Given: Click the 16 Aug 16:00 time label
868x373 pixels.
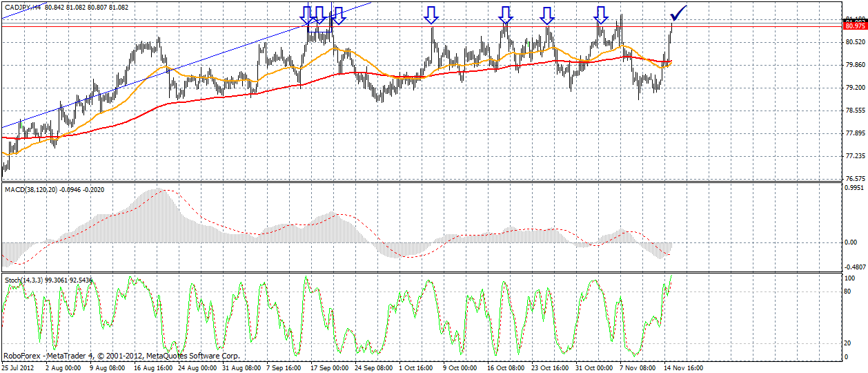Looking at the screenshot, I should pyautogui.click(x=153, y=368).
